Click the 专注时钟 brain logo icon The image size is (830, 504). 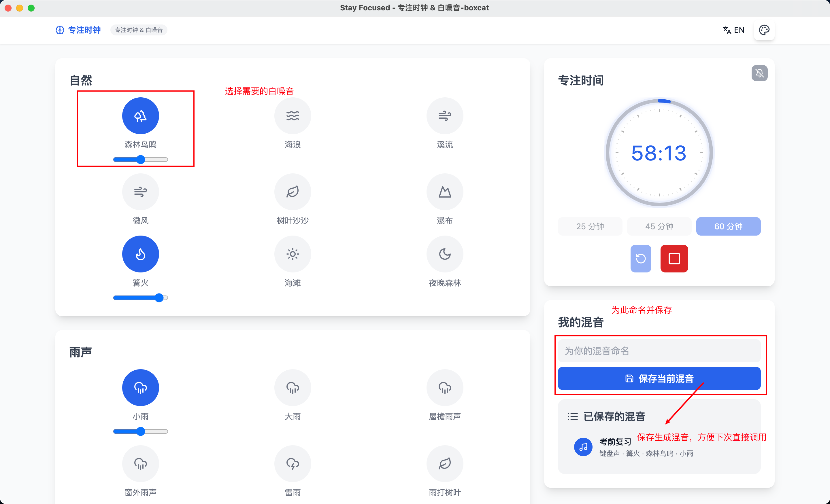(x=60, y=30)
